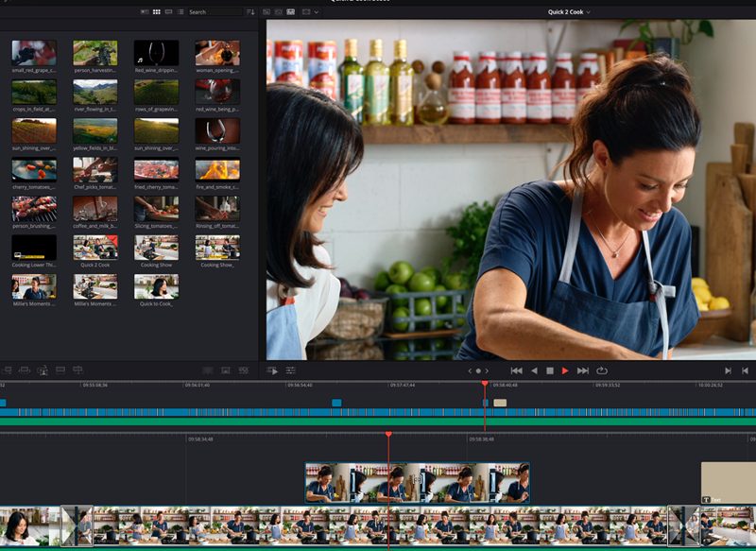Select the highlighted clip on the second video track
Screen dimensions: 756x551
coord(417,482)
